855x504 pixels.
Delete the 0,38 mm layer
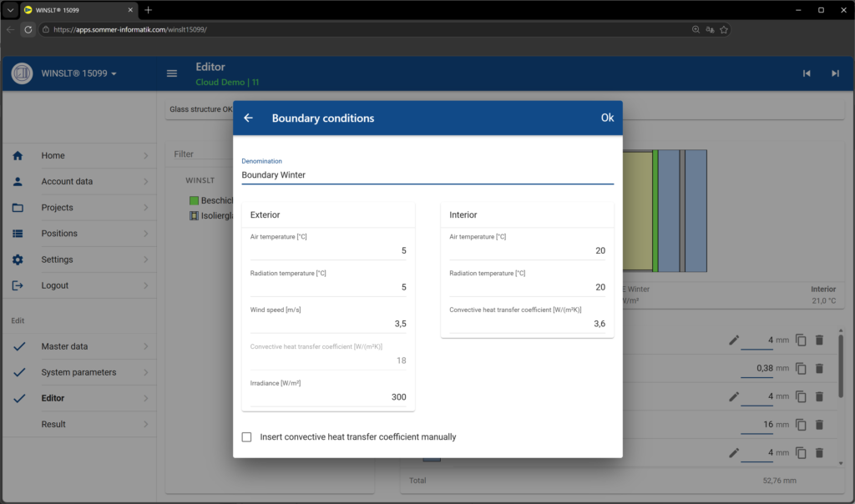[x=819, y=368]
